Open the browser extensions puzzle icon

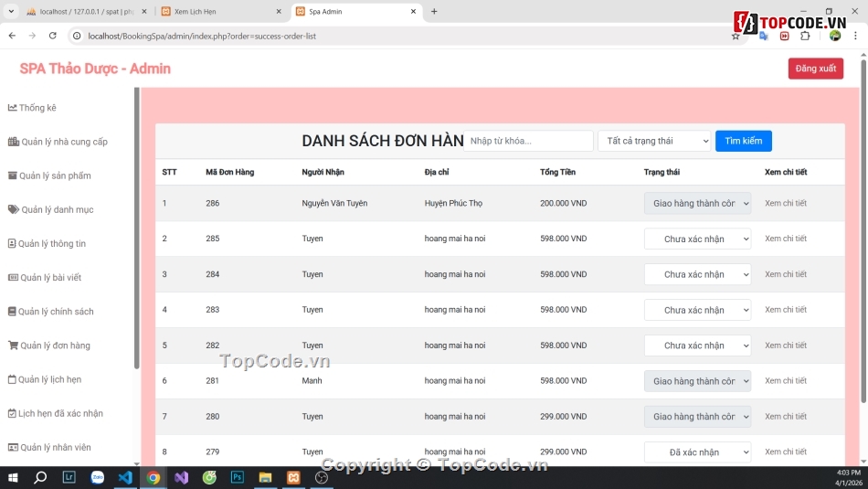[x=805, y=36]
